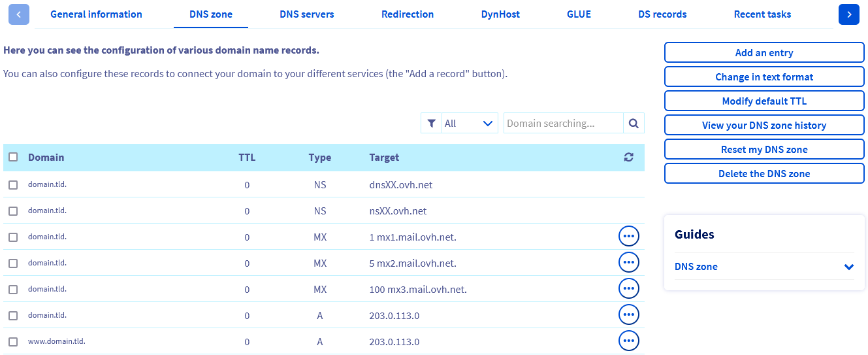Click the Domain column header
Viewport: 868px width, 355px height.
tap(46, 157)
